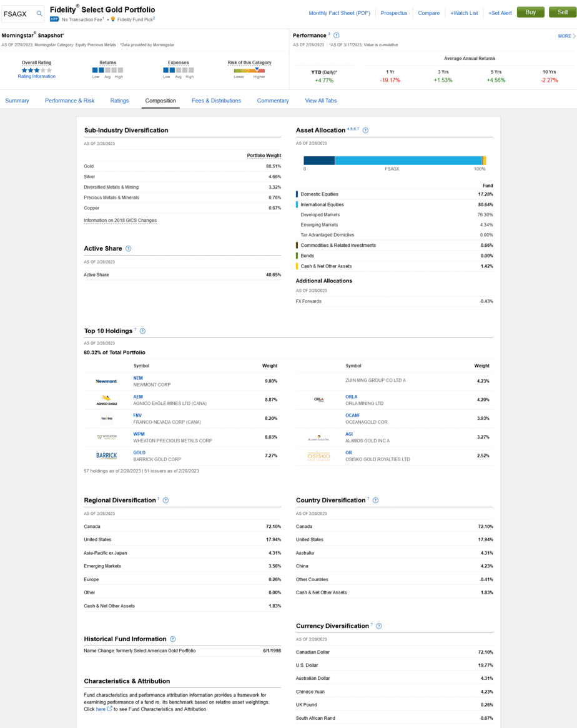
Task: Click View All Tabs
Action: [x=321, y=101]
